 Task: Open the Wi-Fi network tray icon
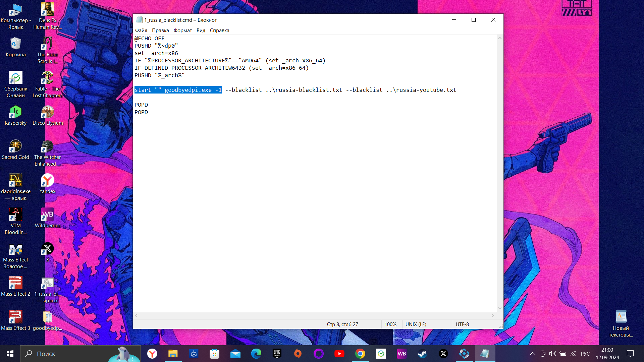click(573, 354)
